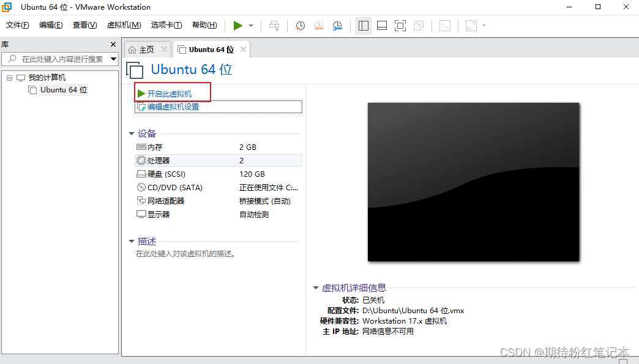
Task: Open the dropdown arrow beside the power button
Action: tap(251, 26)
